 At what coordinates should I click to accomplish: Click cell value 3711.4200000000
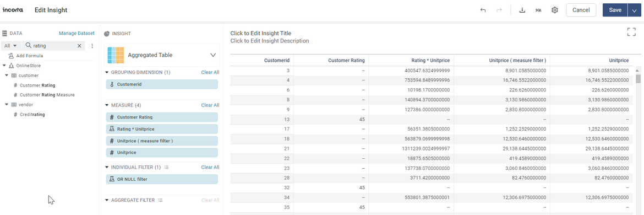tap(429, 178)
